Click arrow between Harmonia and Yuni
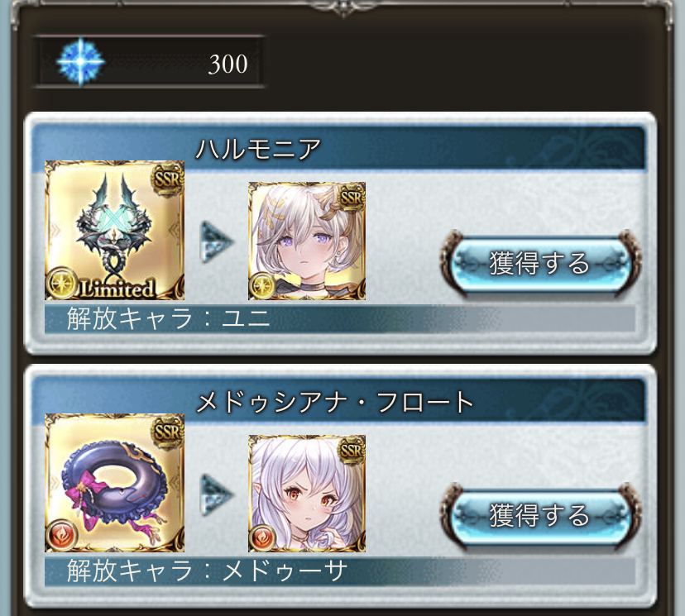The image size is (685, 616). point(217,242)
